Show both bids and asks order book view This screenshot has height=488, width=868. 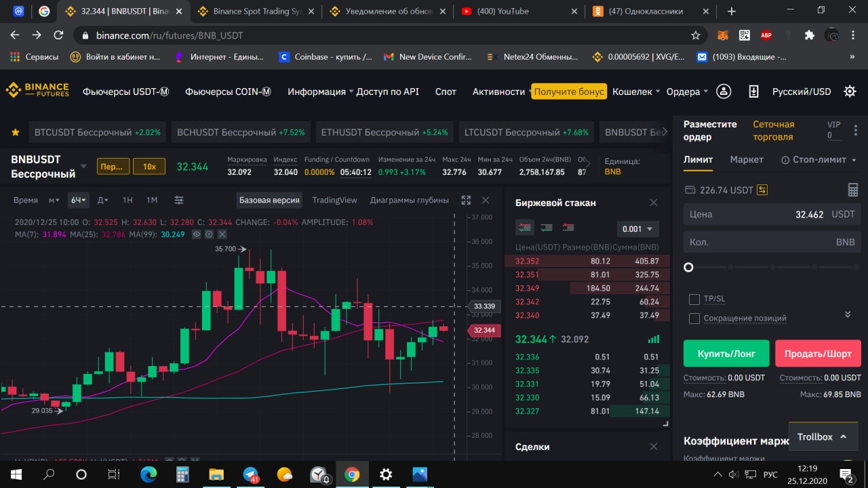tap(524, 228)
